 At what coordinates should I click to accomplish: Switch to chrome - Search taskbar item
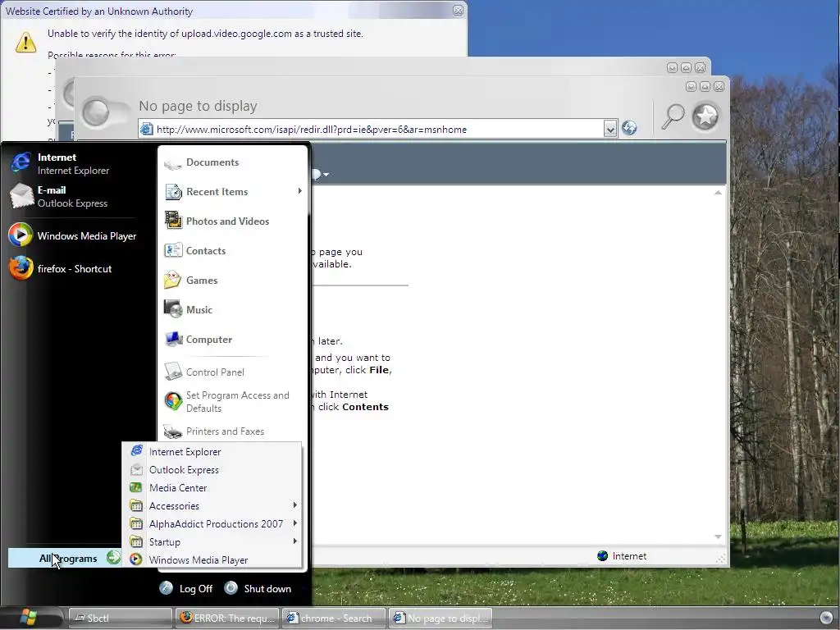[335, 619]
